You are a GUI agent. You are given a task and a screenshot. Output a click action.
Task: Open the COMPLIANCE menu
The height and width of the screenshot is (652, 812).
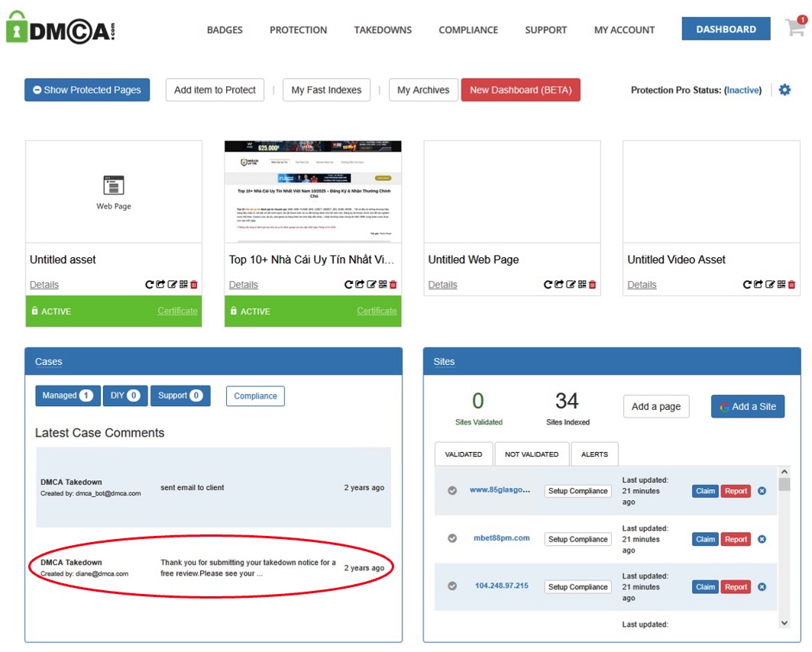coord(468,30)
